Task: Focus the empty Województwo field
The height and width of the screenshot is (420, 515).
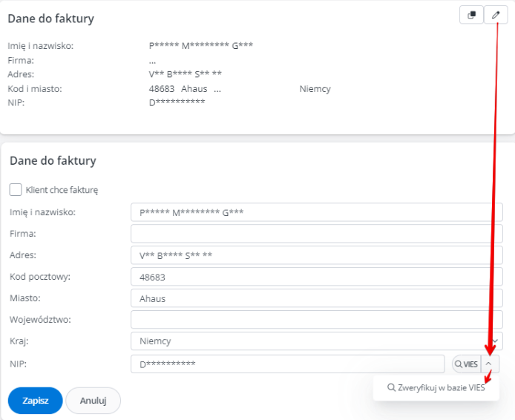Action: click(x=317, y=320)
